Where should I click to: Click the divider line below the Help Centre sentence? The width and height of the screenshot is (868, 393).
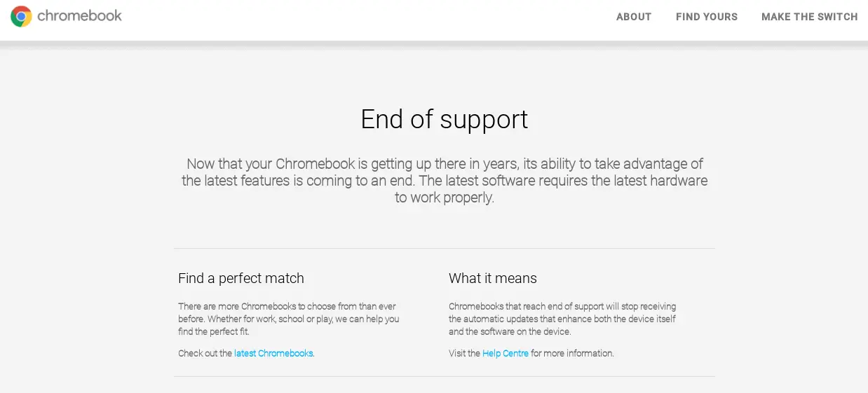(445, 376)
